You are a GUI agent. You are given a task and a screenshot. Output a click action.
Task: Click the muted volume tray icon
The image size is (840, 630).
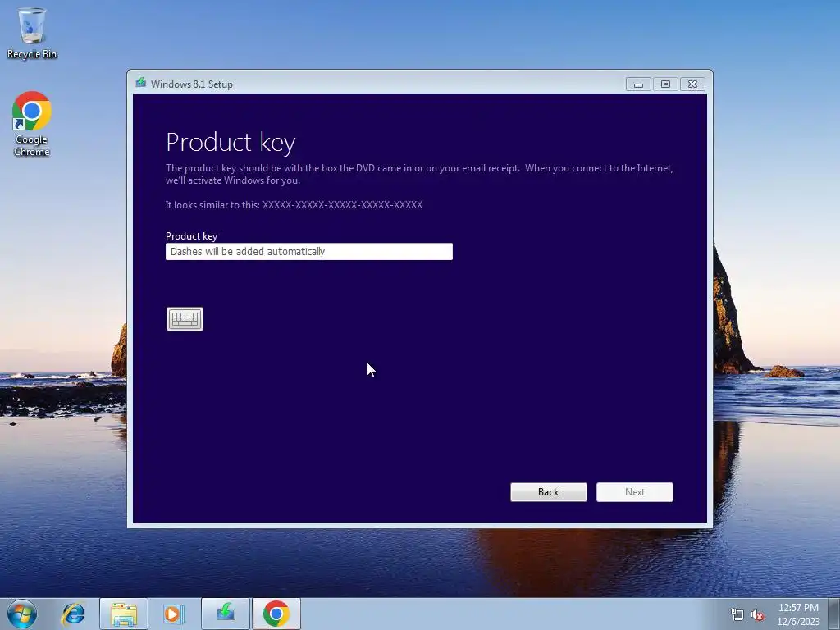coord(757,615)
